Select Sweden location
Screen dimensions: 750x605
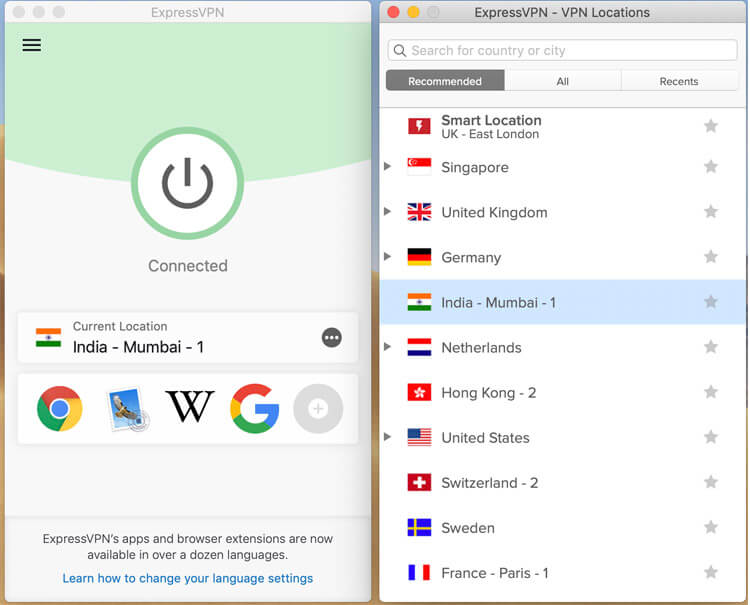562,528
